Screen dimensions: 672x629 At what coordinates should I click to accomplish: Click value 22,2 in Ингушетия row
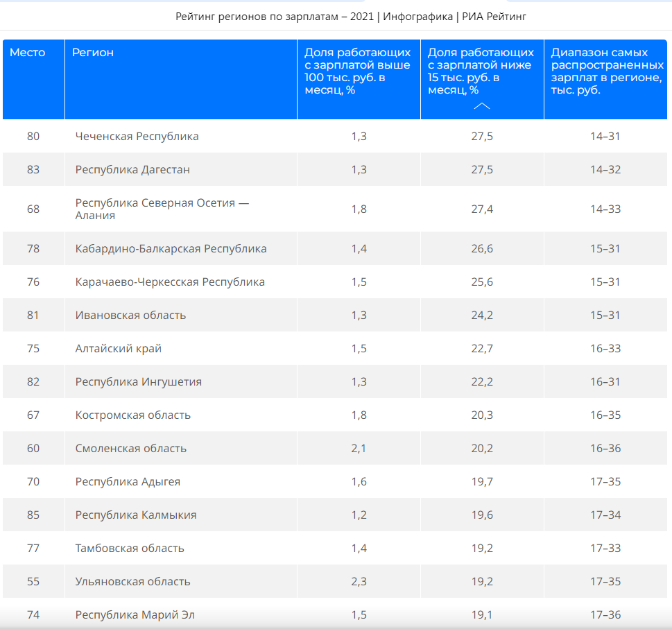coord(482,382)
